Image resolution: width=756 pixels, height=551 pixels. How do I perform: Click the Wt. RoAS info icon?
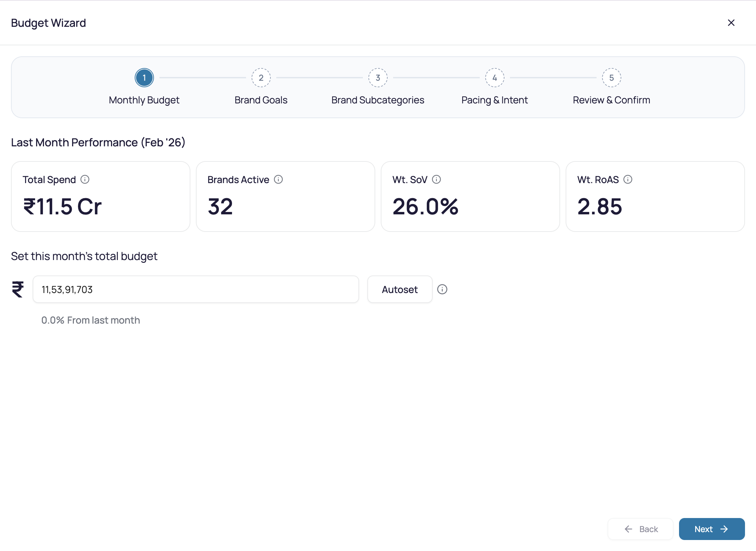click(x=628, y=180)
